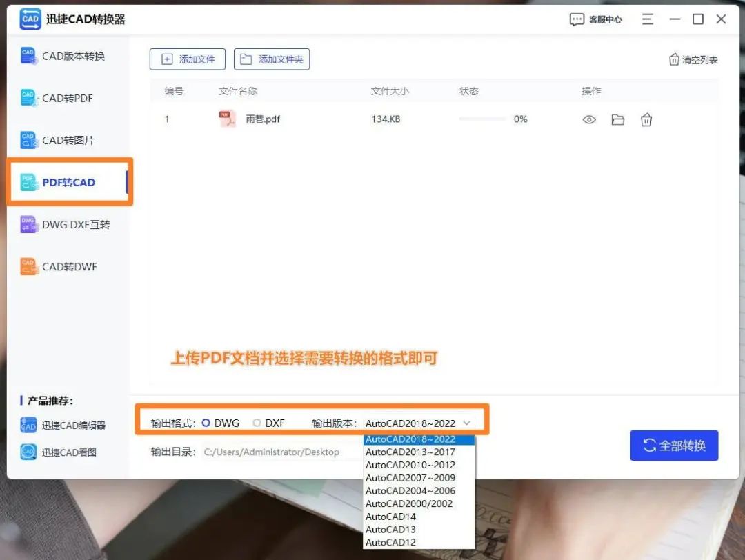This screenshot has width=745, height=560.
Task: Open 迅捷CAD看图 product recommendation
Action: tap(59, 452)
